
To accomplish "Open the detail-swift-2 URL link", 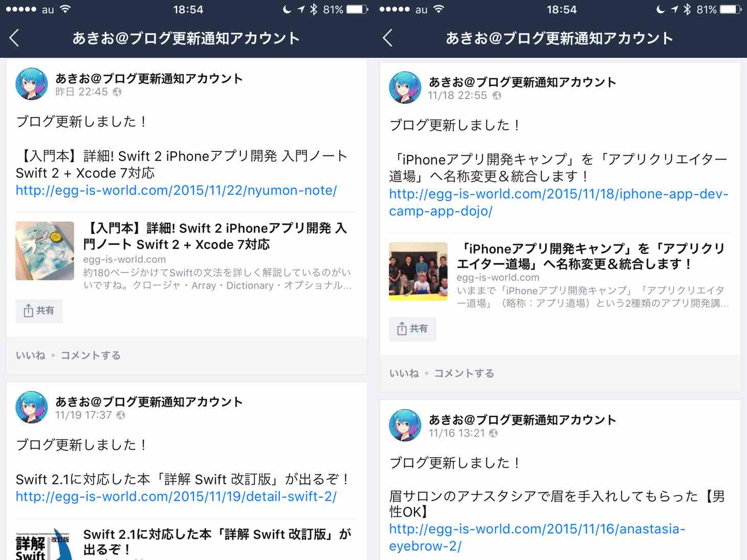I will point(177,497).
